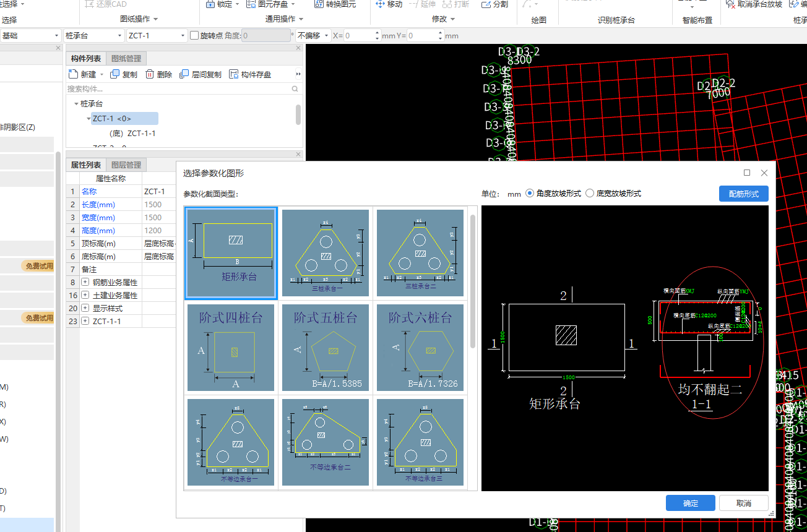This screenshot has height=532, width=807.
Task: Select the 底宽放坡形式 radio option
Action: tap(590, 194)
